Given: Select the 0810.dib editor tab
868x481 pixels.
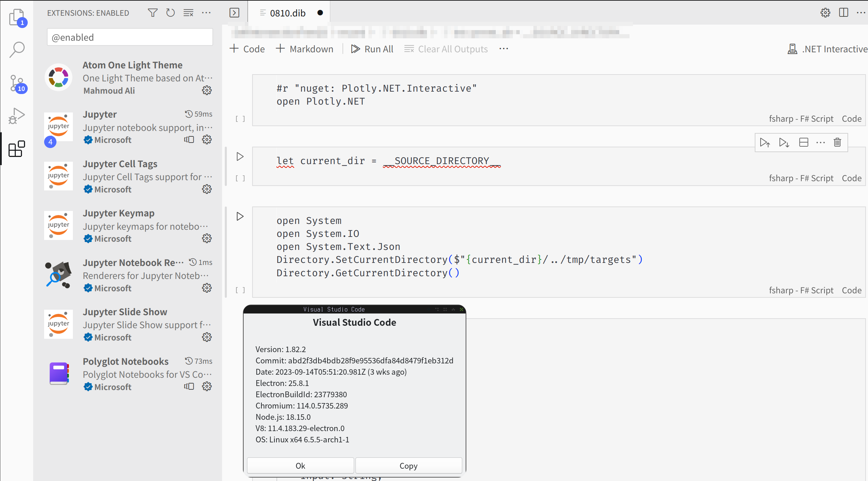Looking at the screenshot, I should pos(287,13).
